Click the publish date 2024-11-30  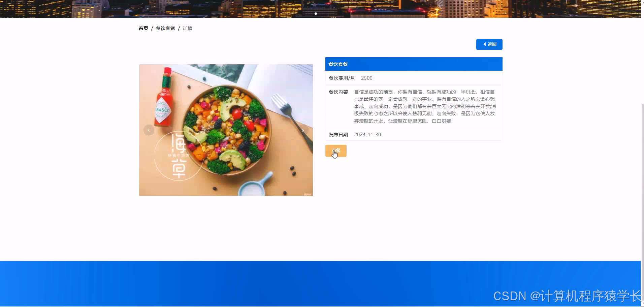pyautogui.click(x=367, y=134)
